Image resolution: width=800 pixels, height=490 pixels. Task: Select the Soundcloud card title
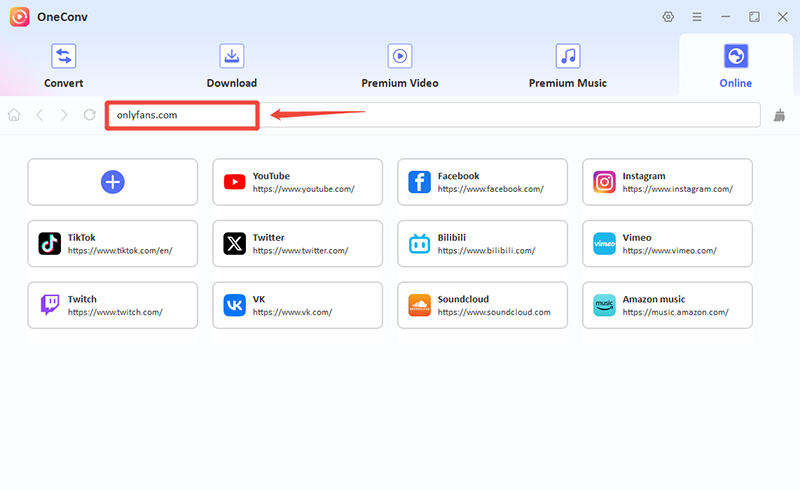[463, 299]
